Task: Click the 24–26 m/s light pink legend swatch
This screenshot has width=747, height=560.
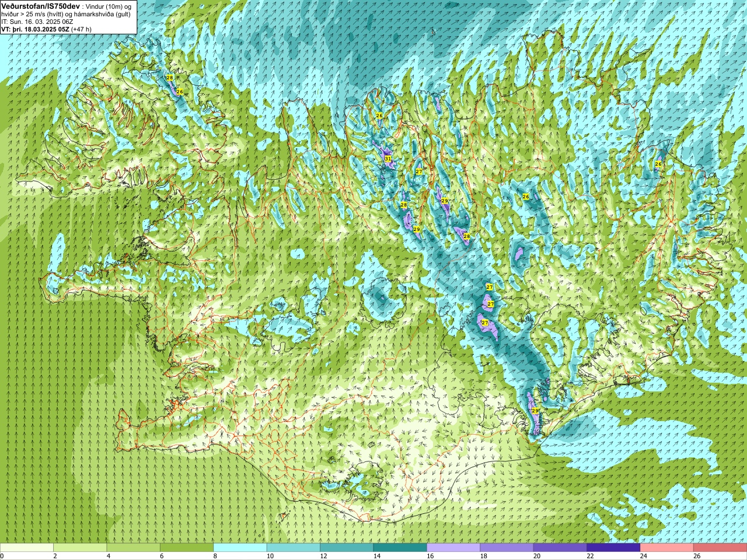Action: pyautogui.click(x=667, y=548)
